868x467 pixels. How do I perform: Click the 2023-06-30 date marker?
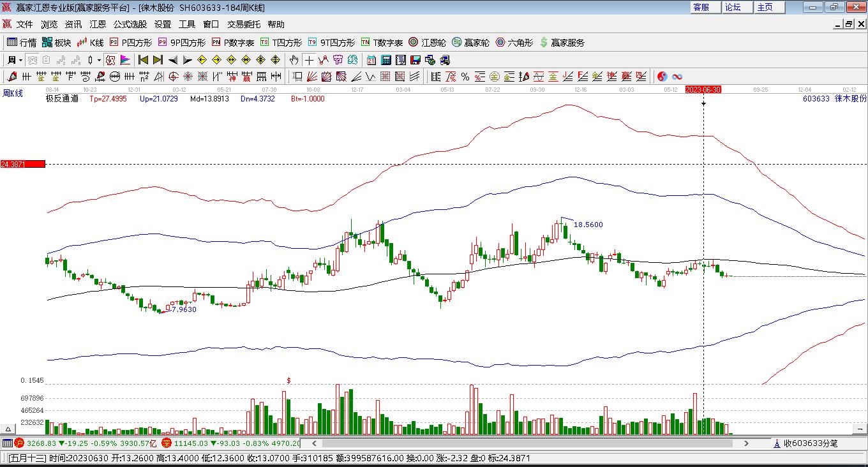pyautogui.click(x=703, y=90)
